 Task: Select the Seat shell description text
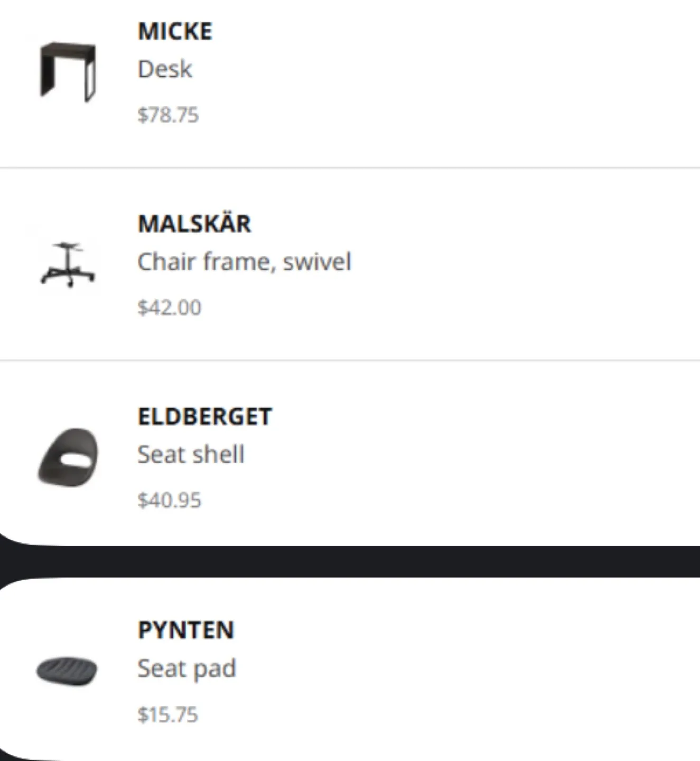click(191, 453)
